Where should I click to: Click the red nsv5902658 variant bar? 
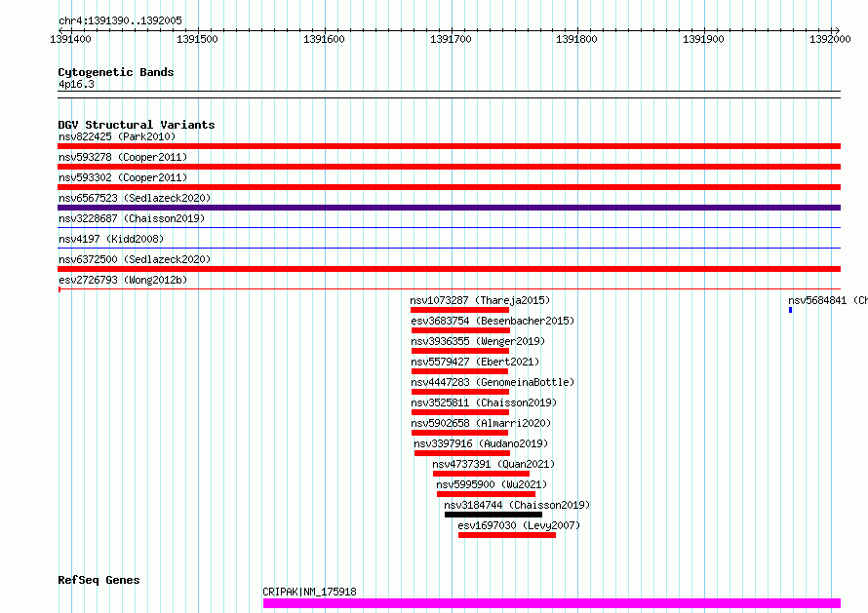pyautogui.click(x=460, y=433)
